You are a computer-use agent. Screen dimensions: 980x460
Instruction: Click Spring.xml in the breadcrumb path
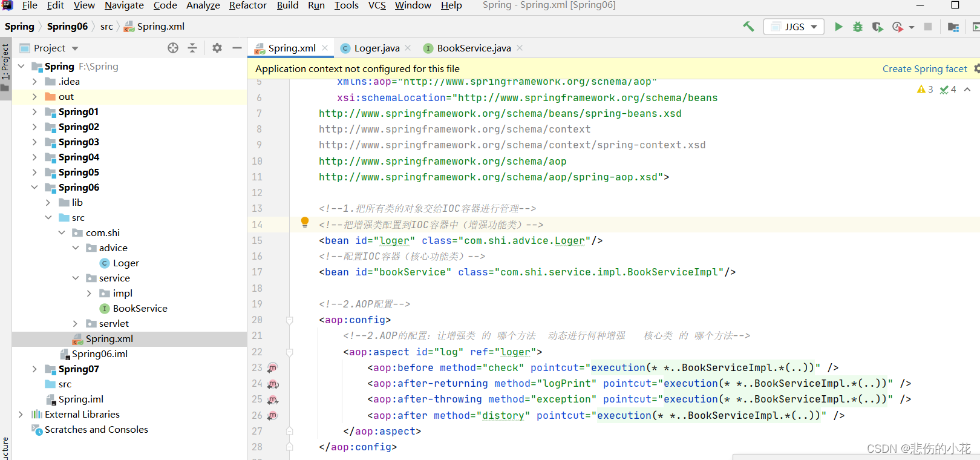154,27
